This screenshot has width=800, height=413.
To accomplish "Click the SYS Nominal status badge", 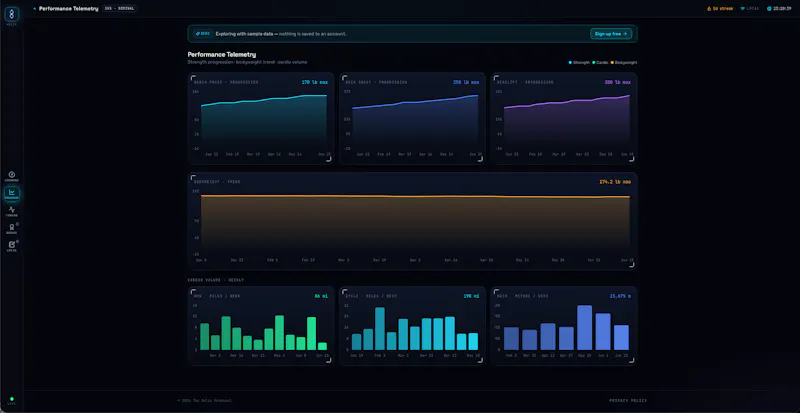I will [x=120, y=9].
